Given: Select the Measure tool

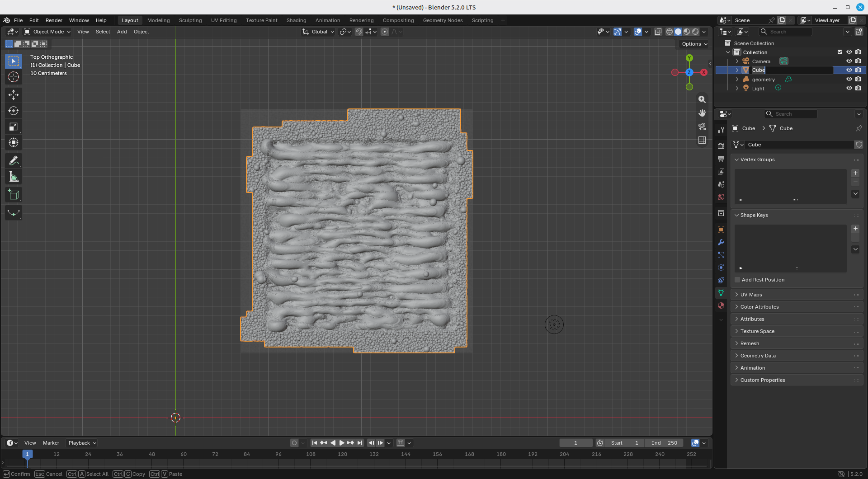Looking at the screenshot, I should click(x=14, y=177).
